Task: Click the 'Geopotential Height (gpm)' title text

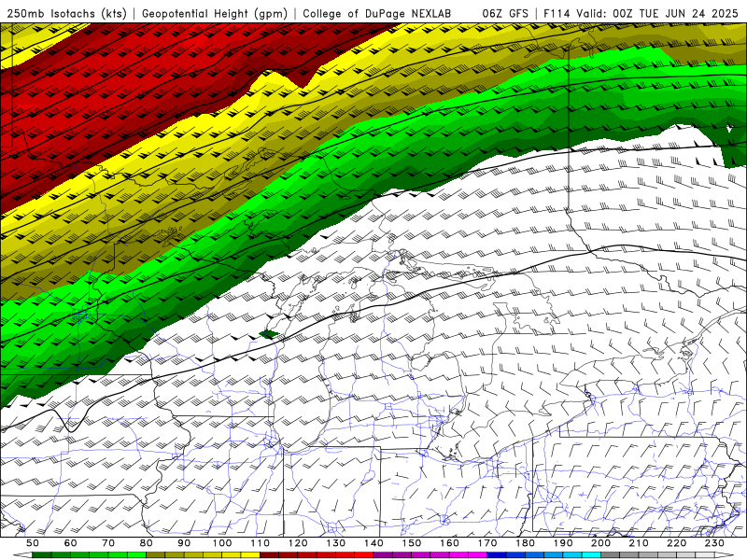Action: point(215,14)
